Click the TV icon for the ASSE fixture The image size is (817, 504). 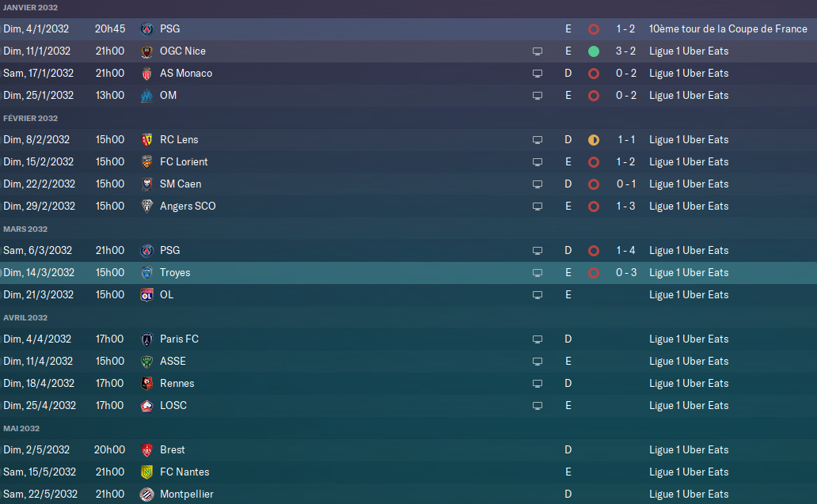[538, 362]
